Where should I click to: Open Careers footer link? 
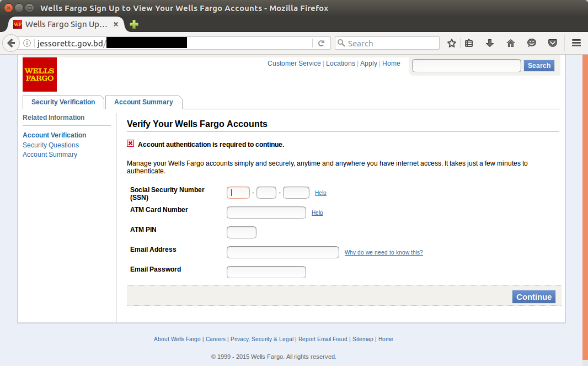216,339
